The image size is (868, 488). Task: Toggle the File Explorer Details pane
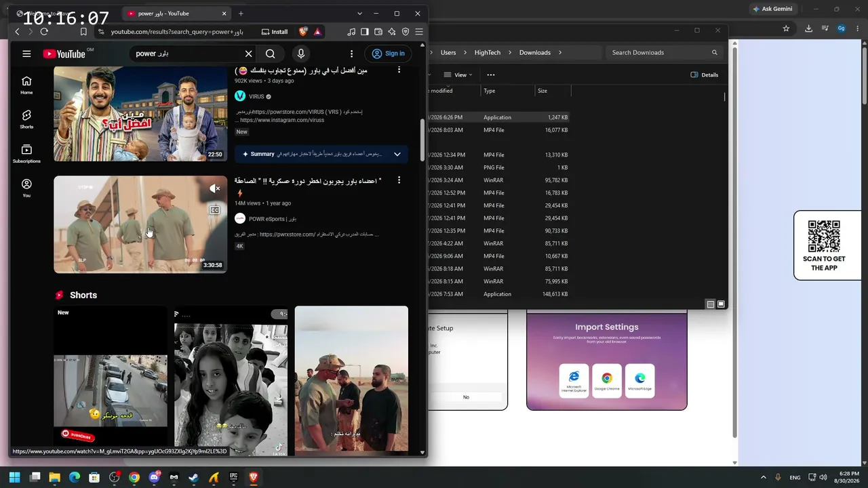coord(705,75)
